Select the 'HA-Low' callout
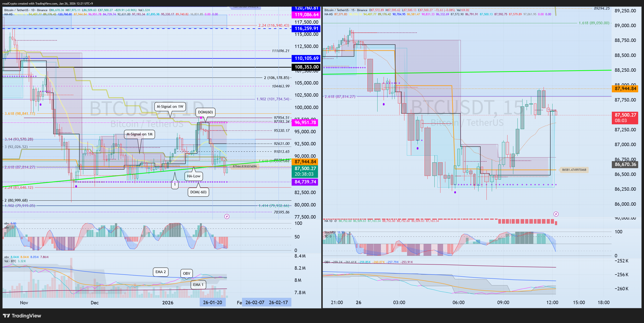The image size is (644, 323). [194, 176]
